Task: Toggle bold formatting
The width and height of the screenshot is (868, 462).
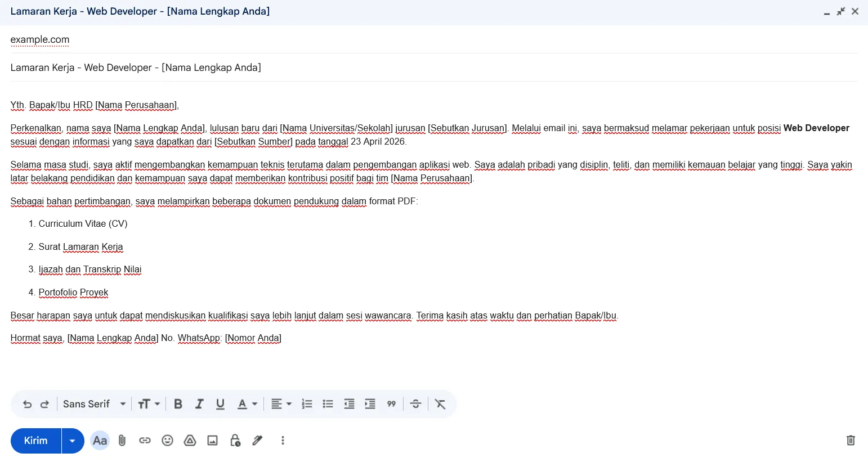Action: [178, 403]
